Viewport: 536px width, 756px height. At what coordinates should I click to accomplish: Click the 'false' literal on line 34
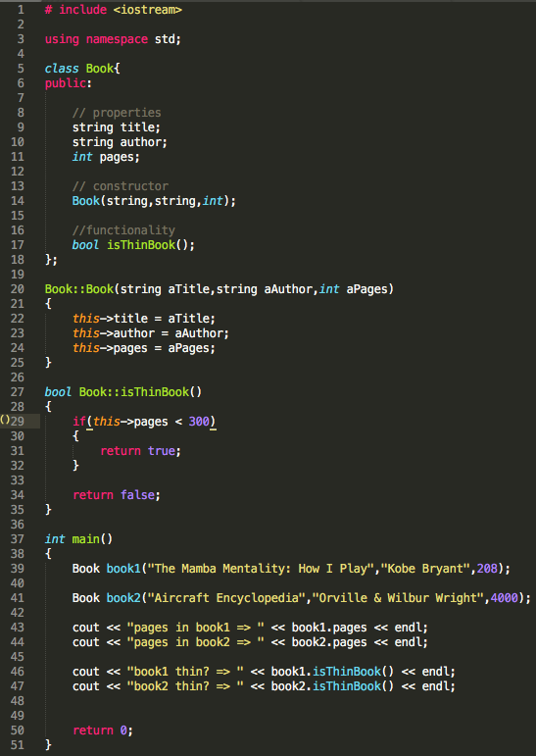[x=137, y=494]
